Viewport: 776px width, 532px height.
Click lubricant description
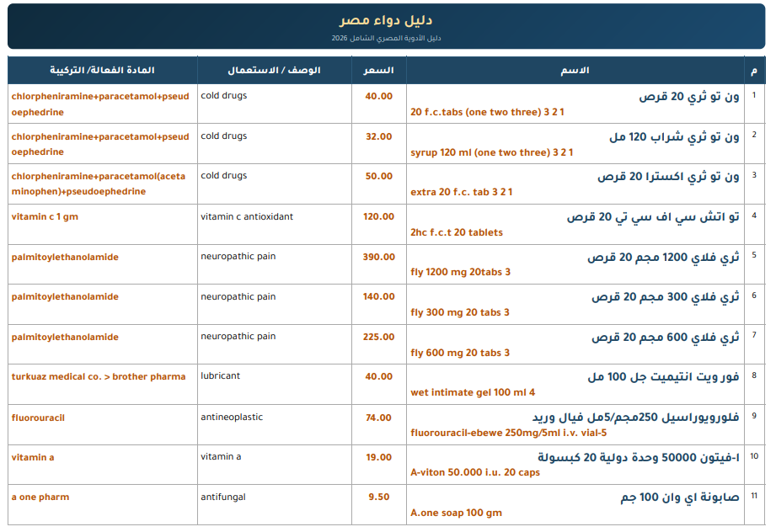click(x=220, y=375)
